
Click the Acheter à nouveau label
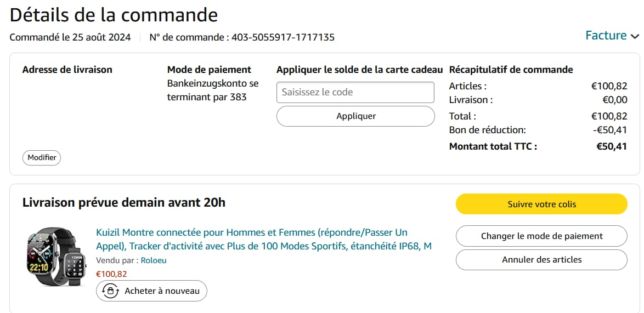tap(162, 291)
